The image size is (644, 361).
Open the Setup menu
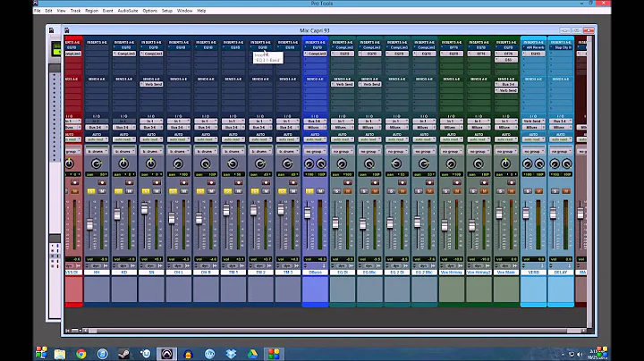tap(167, 11)
